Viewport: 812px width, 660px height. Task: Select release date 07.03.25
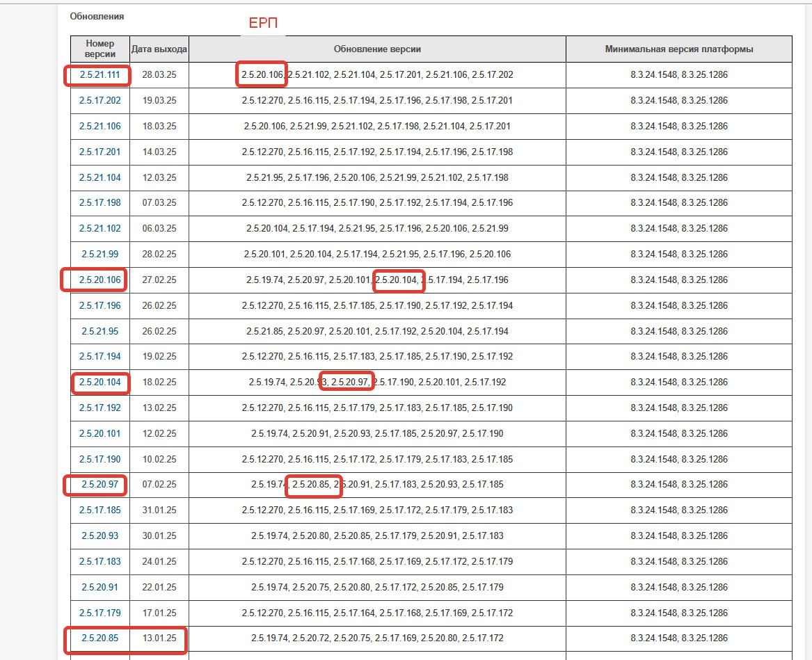point(159,203)
